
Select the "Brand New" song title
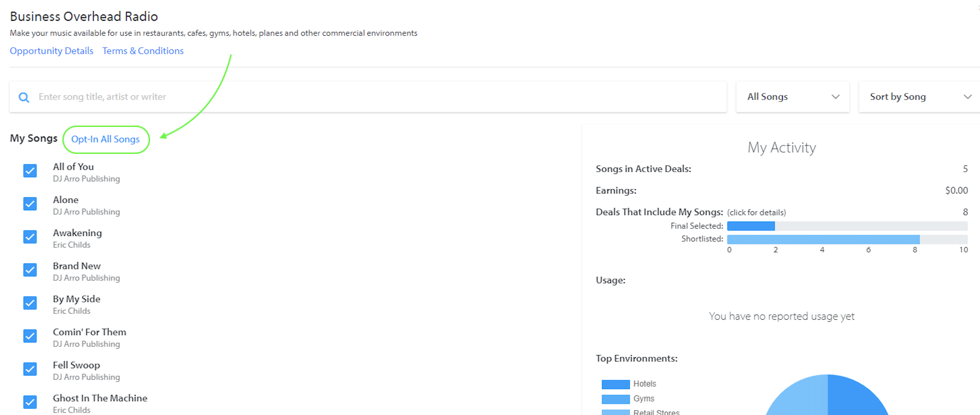tap(76, 266)
